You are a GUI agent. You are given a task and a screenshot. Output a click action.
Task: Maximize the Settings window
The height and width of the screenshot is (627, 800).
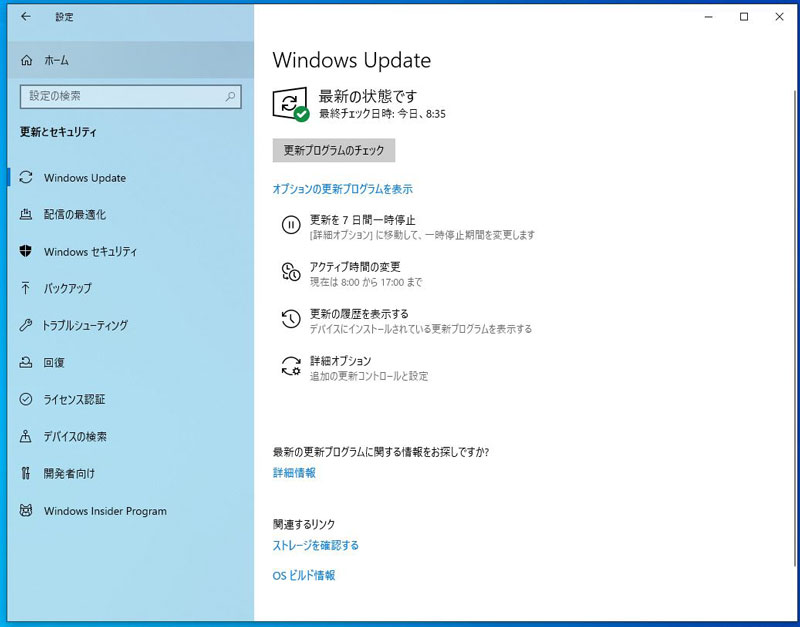[744, 17]
